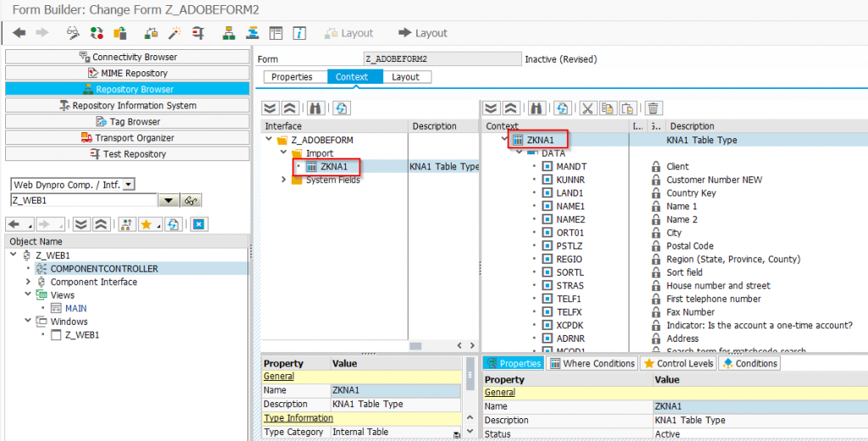Screen dimensions: 868x441
Task: Click the Superordinate object list icon
Action: [127, 225]
